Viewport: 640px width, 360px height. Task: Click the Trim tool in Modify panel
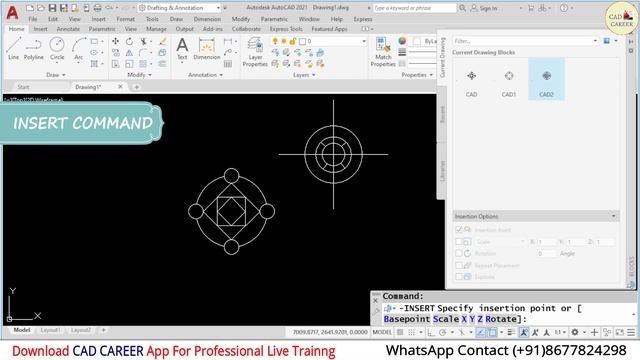(144, 41)
